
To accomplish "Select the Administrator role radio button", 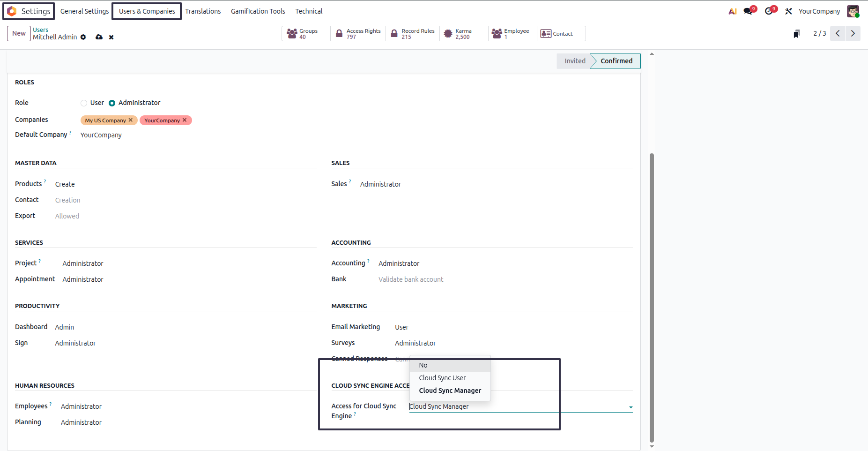I will pos(112,103).
